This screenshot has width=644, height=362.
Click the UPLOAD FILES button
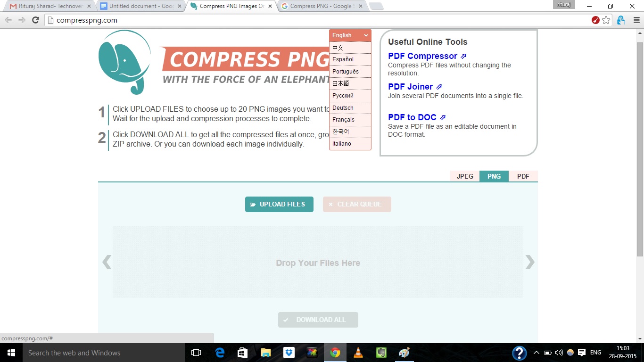click(x=279, y=204)
